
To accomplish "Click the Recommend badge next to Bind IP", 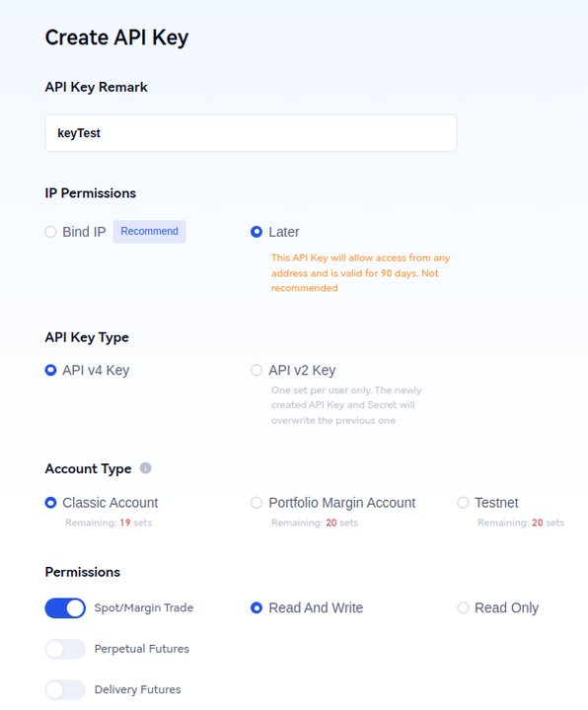I will point(150,232).
